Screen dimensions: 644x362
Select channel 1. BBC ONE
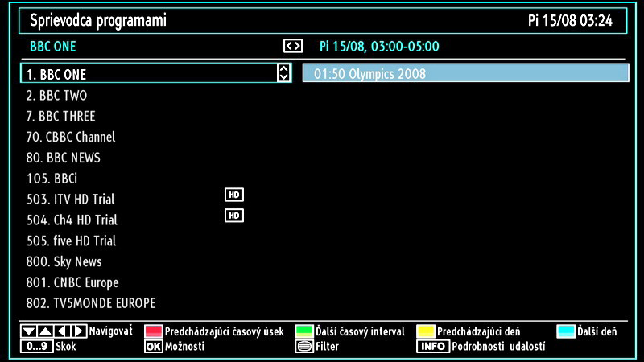tap(156, 73)
